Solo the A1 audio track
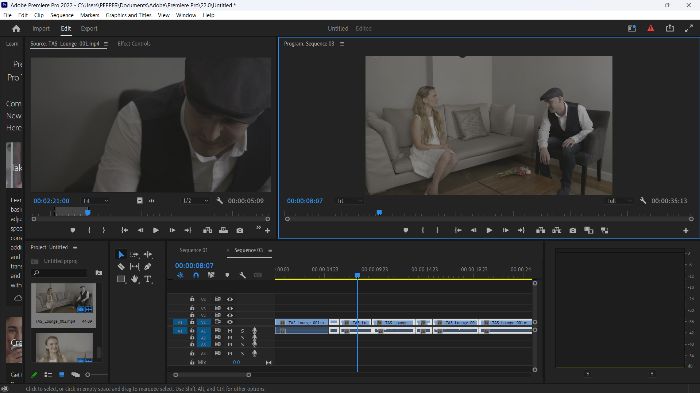The image size is (700, 393). click(x=242, y=331)
